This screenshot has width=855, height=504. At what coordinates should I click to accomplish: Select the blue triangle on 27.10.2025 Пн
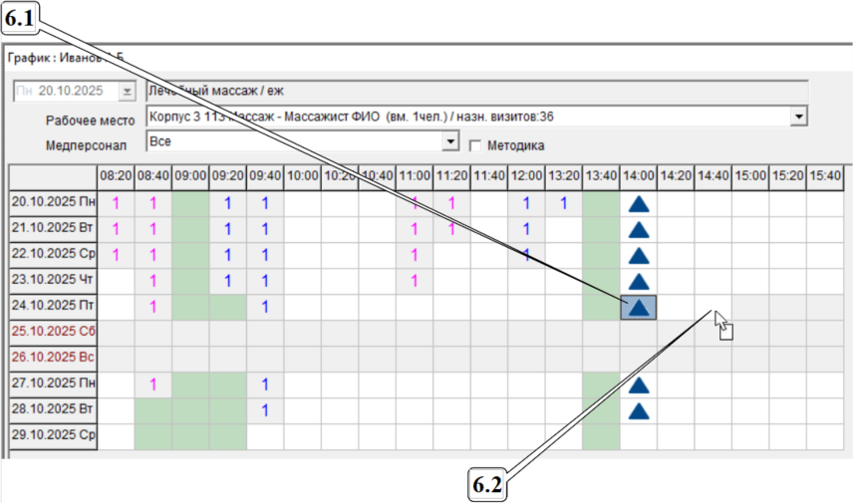[x=639, y=384]
